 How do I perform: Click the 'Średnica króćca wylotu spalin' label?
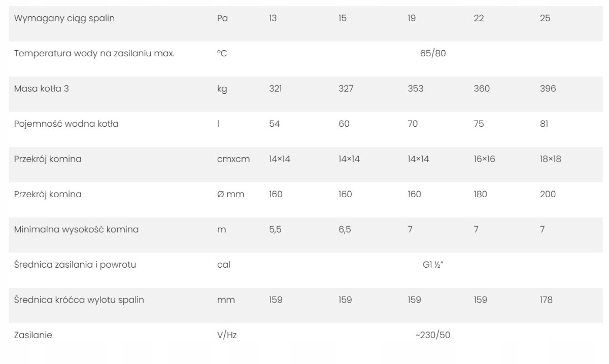(79, 300)
